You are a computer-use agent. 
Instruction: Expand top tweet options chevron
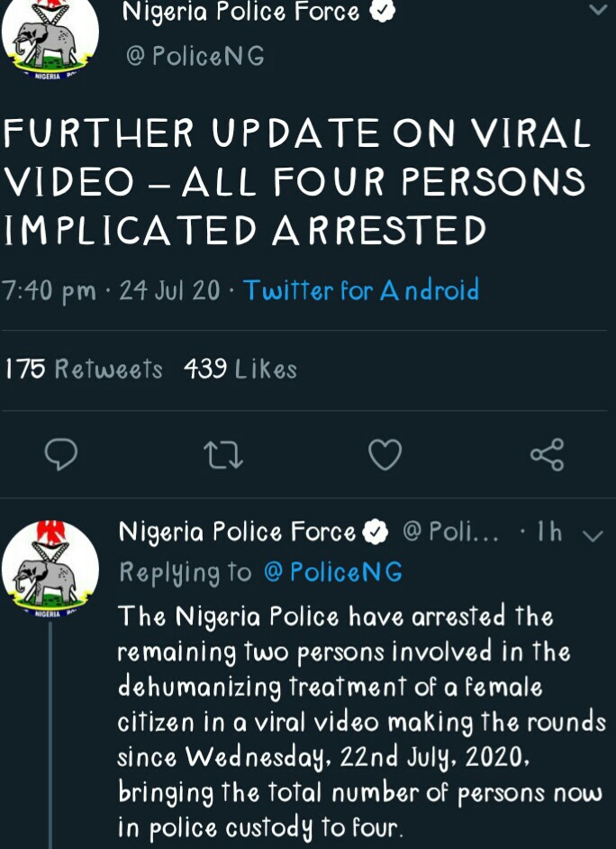tap(597, 11)
